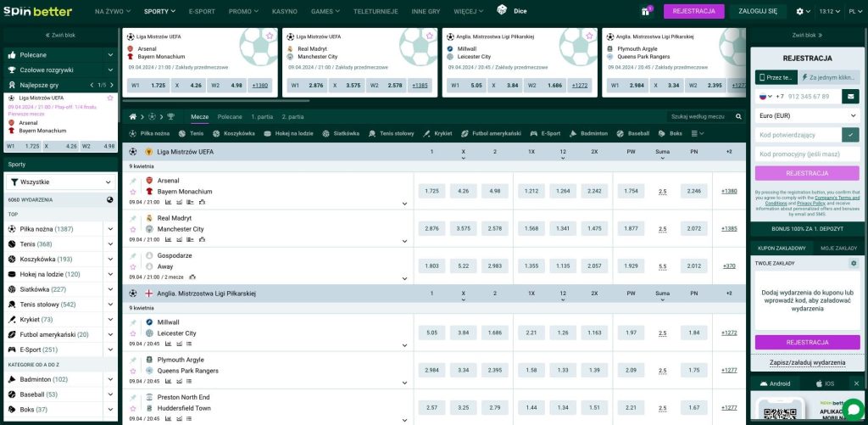
Task: Select Futbol amerykański in sports strip
Action: coord(491,133)
